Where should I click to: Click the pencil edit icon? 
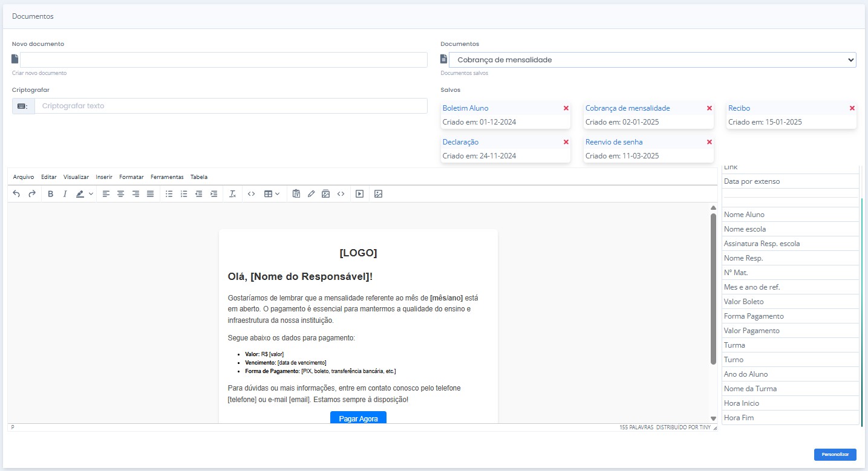point(311,194)
